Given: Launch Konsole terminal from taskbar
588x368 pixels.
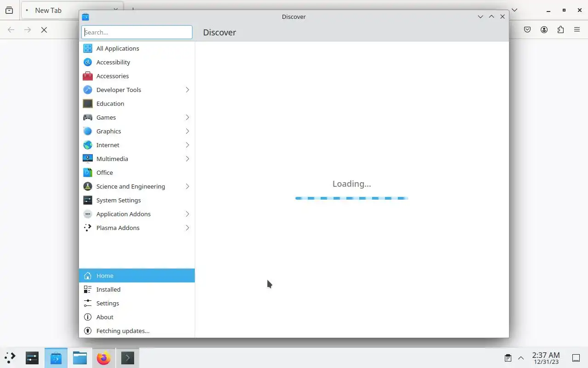Looking at the screenshot, I should pyautogui.click(x=128, y=357).
